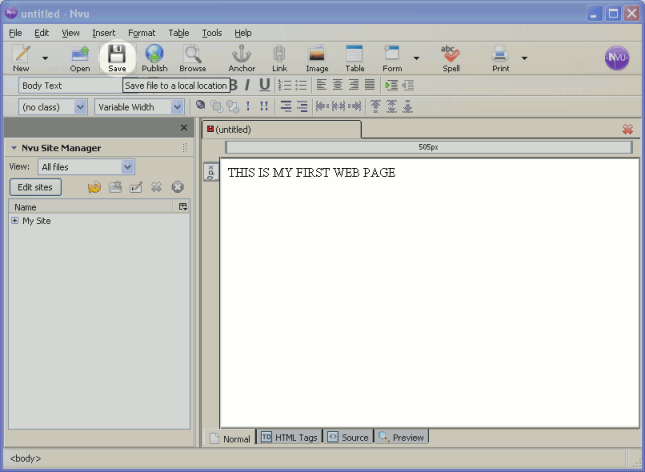Click the Publish globe icon

click(x=155, y=58)
